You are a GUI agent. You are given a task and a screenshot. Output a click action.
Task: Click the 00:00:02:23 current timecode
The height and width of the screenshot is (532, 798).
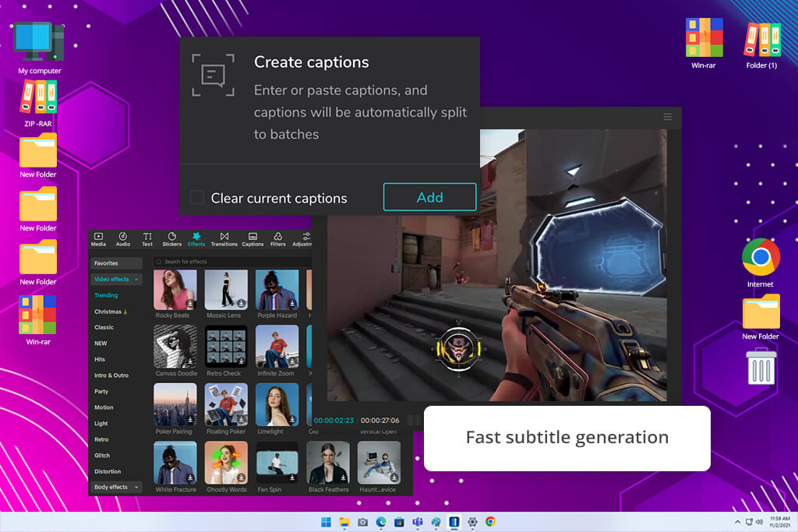334,420
